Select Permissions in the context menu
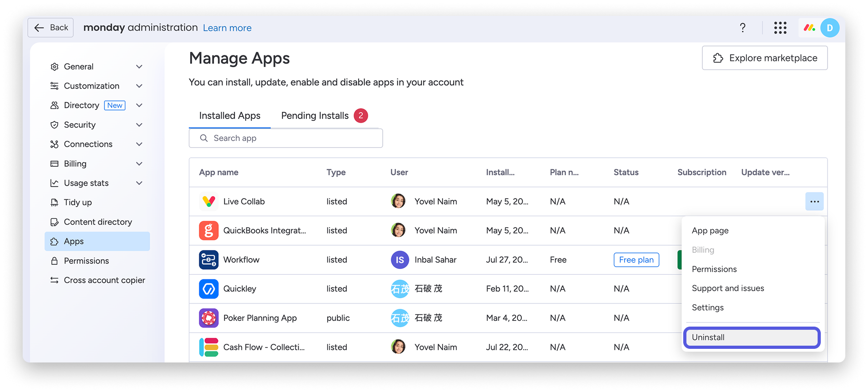868x392 pixels. 714,269
